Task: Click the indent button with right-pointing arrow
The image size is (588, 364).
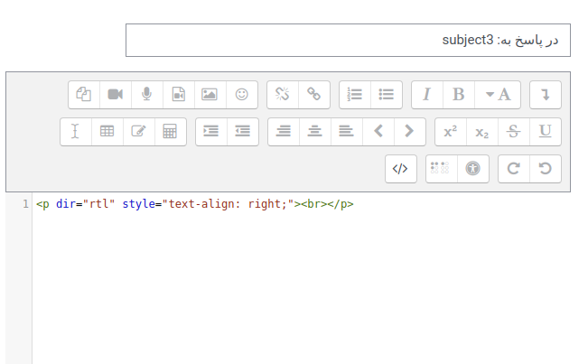Action: coord(211,132)
